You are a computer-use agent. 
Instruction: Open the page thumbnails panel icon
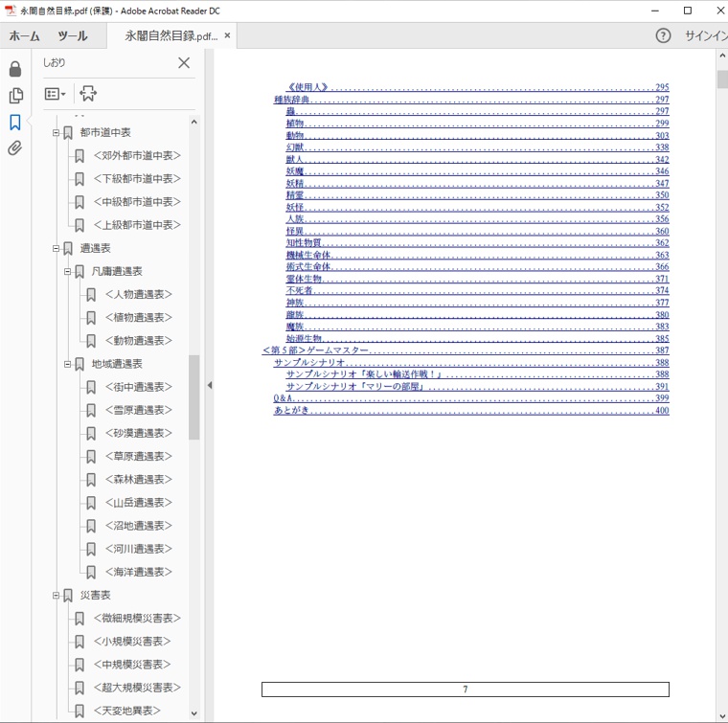15,96
